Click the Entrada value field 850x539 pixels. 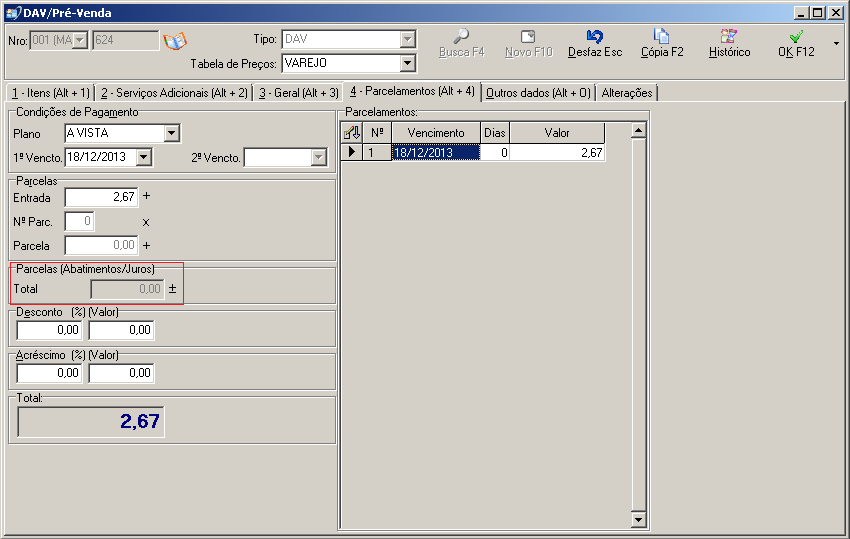(x=101, y=197)
